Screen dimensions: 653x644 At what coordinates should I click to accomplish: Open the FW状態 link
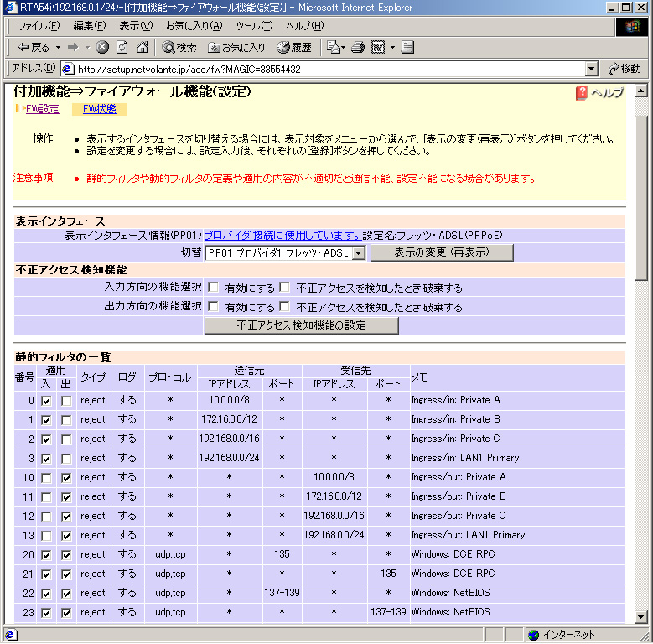[99, 109]
